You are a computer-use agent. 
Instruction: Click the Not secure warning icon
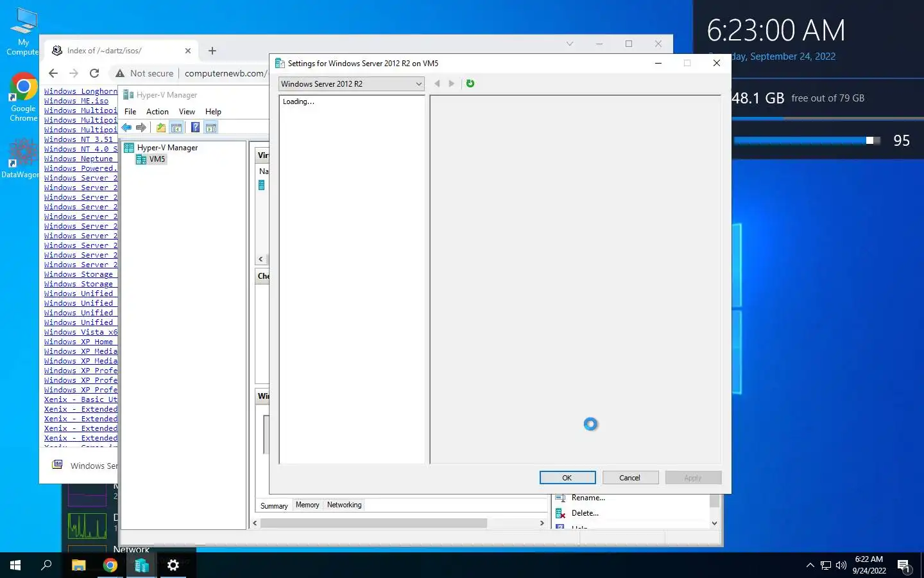point(120,73)
